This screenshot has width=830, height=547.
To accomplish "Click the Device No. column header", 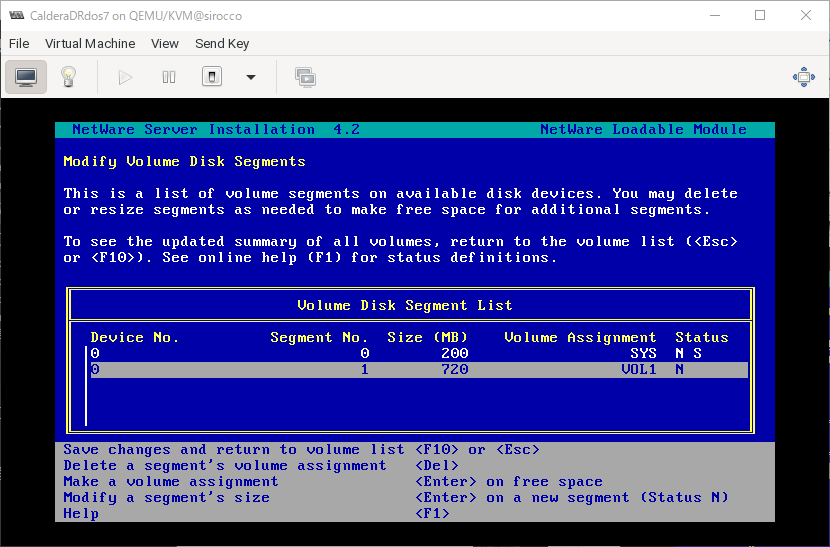I will pyautogui.click(x=134, y=337).
